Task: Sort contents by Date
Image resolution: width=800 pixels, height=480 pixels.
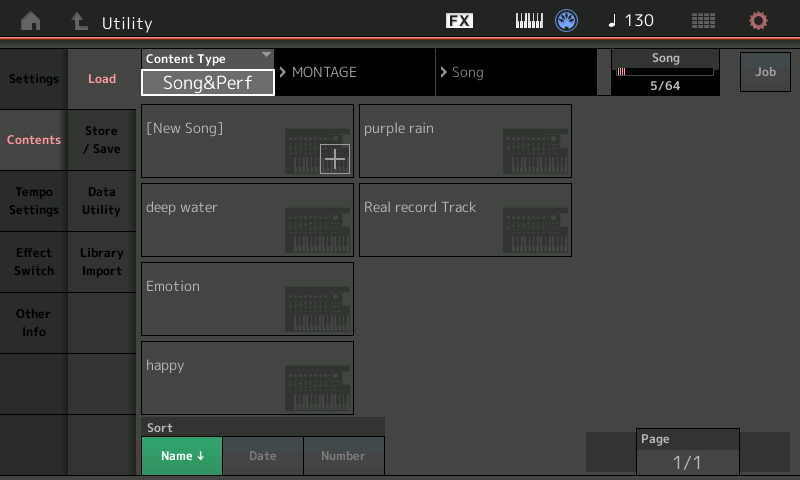Action: coord(263,456)
